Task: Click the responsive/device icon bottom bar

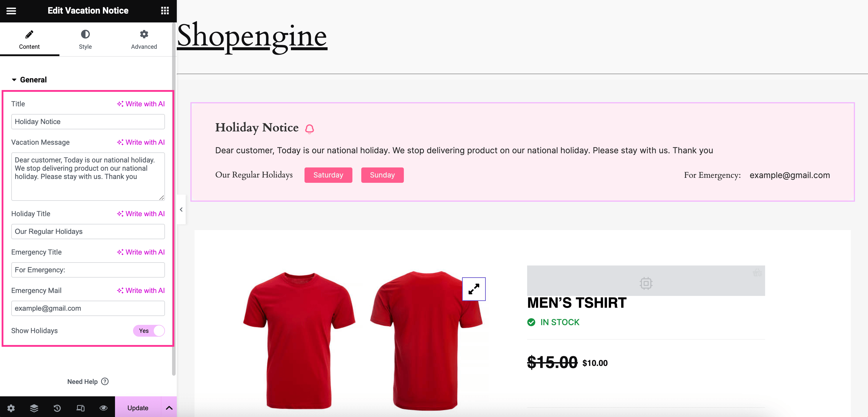Action: (80, 408)
